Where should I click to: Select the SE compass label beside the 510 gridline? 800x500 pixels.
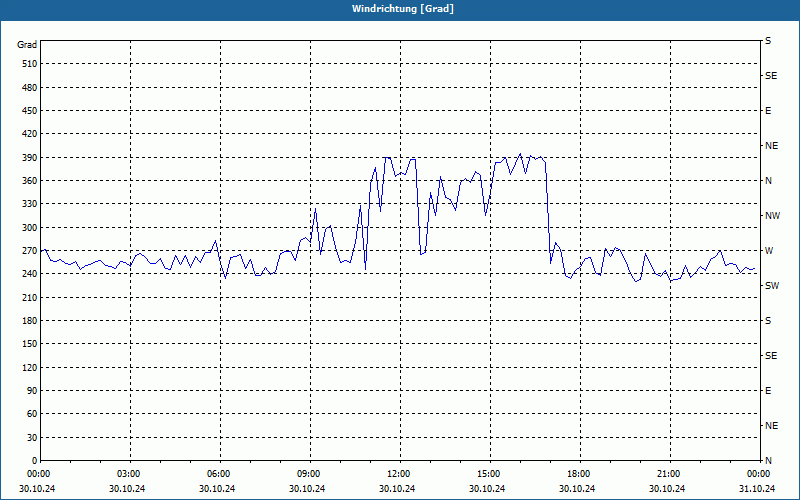771,76
